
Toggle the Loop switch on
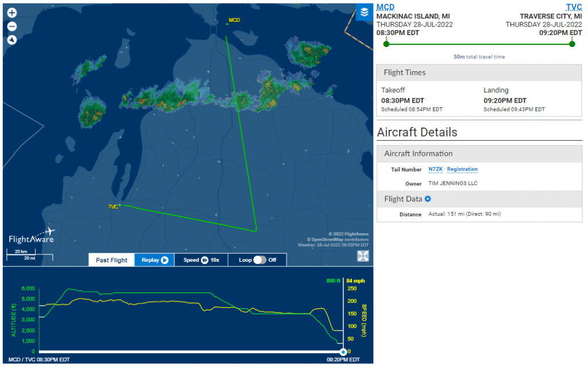[260, 260]
